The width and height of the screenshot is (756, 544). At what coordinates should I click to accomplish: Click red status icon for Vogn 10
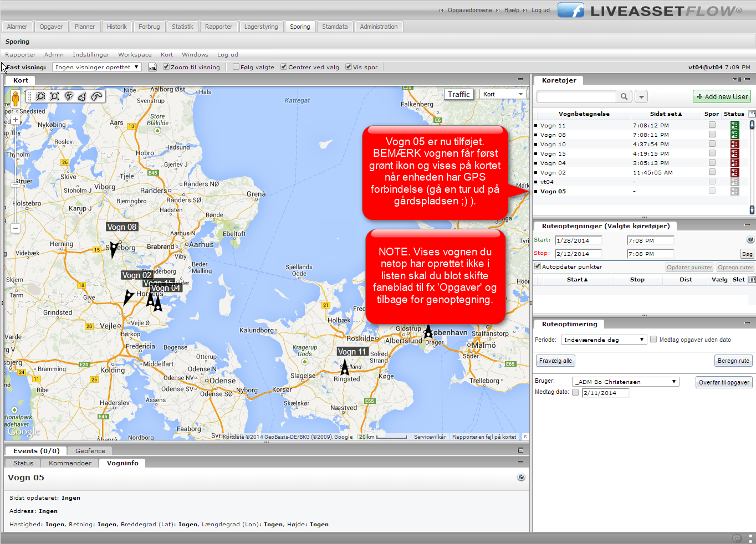tap(734, 145)
